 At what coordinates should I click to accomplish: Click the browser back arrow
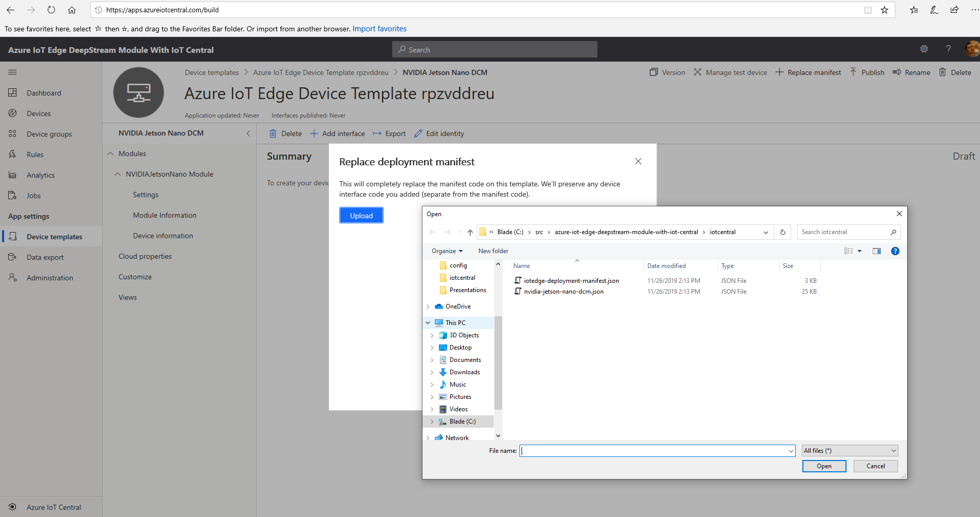10,10
